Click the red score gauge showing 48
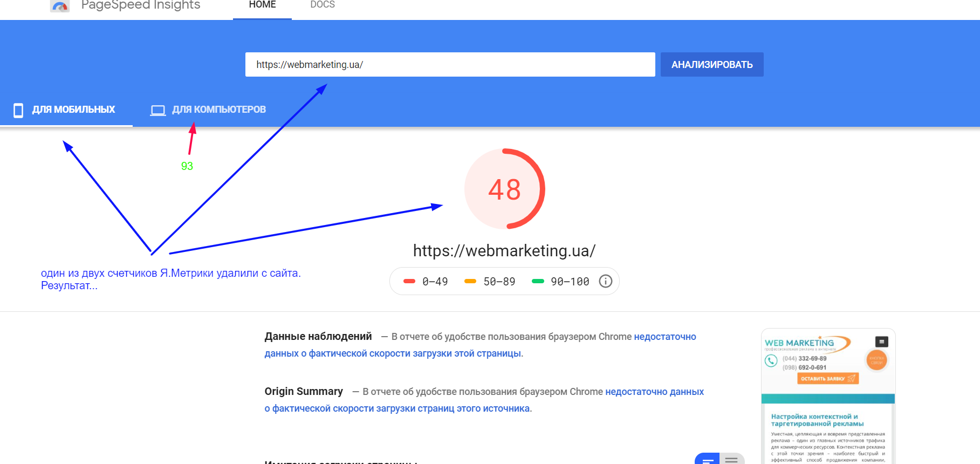980x464 pixels. [x=504, y=189]
